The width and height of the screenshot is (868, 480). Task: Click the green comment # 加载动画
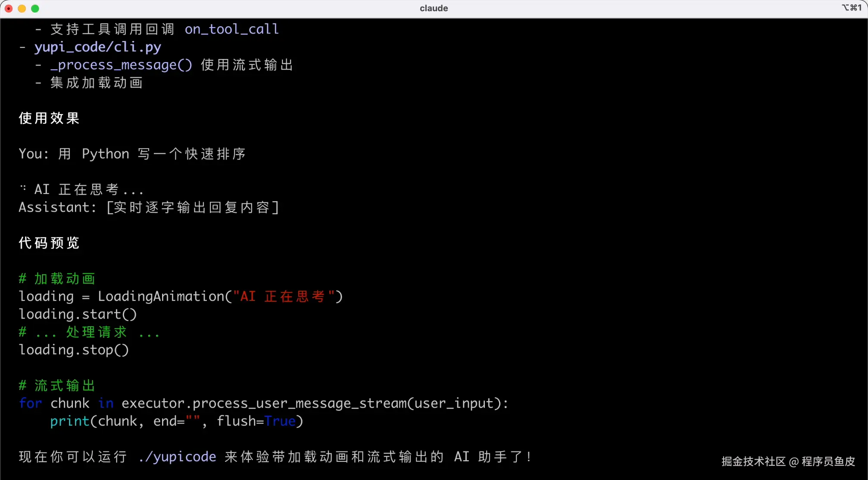click(57, 279)
